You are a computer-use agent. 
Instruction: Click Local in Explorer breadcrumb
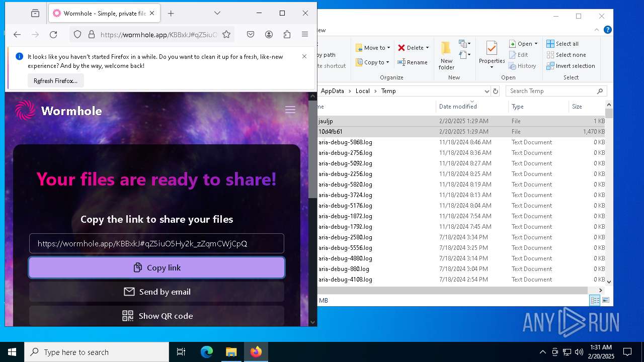(x=362, y=91)
